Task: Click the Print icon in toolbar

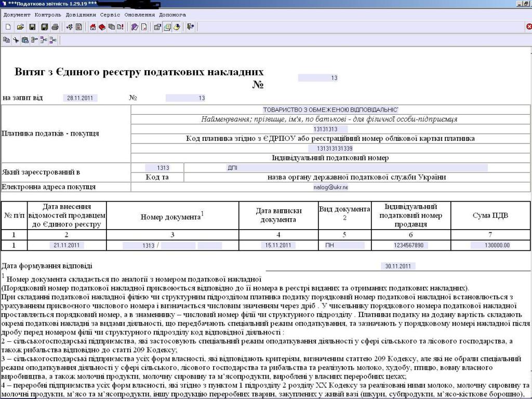Action: point(55,26)
